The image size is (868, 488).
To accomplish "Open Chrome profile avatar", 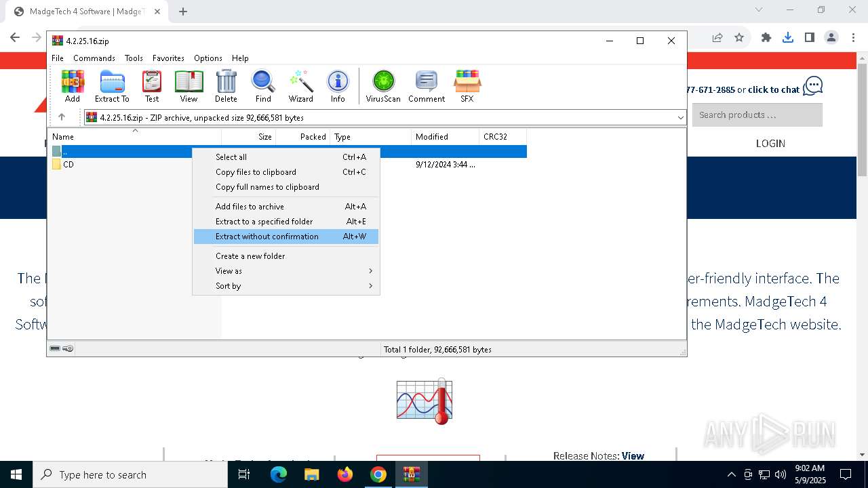I will click(x=831, y=38).
